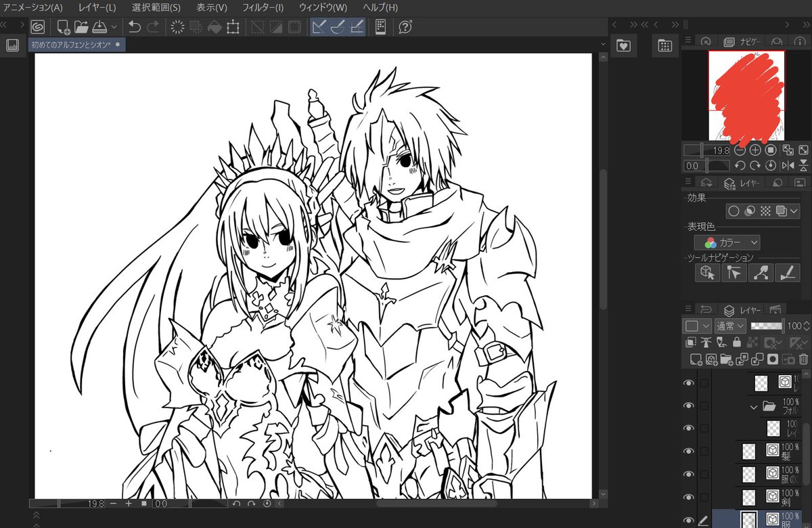Click the open file folder icon
The width and height of the screenshot is (812, 528).
coord(81,27)
